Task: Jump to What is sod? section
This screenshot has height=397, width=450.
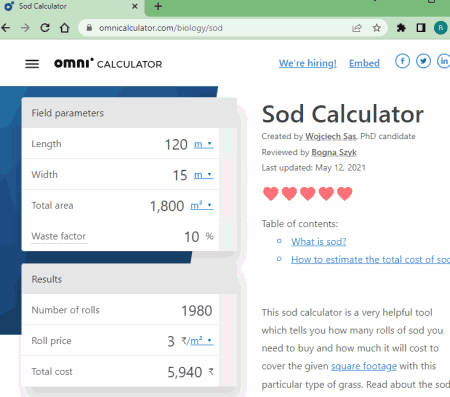Action: click(x=319, y=241)
